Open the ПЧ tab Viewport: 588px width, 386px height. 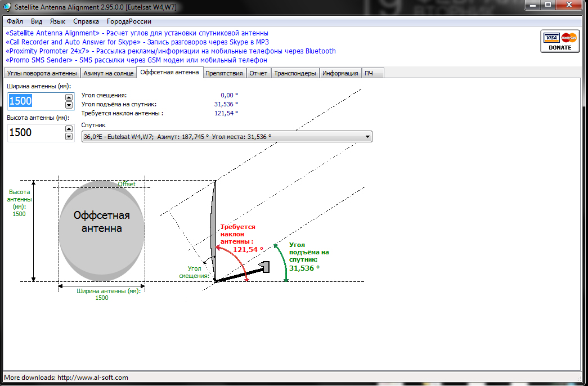(372, 73)
